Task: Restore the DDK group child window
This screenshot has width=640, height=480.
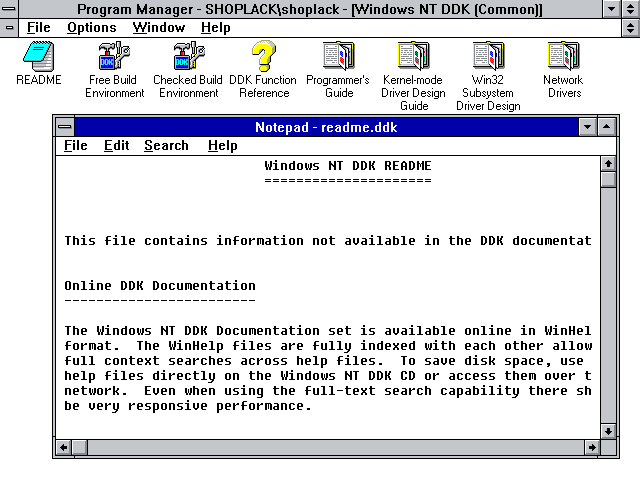Action: click(631, 28)
